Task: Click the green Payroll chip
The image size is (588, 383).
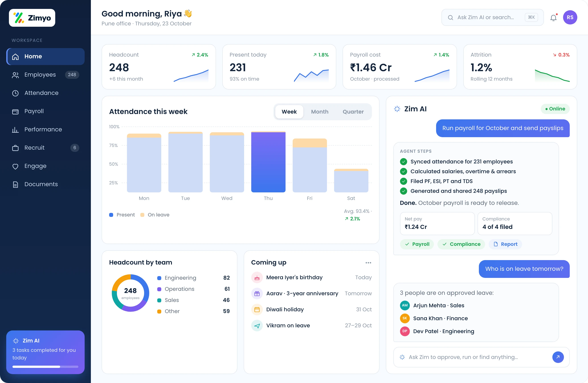Action: [417, 244]
